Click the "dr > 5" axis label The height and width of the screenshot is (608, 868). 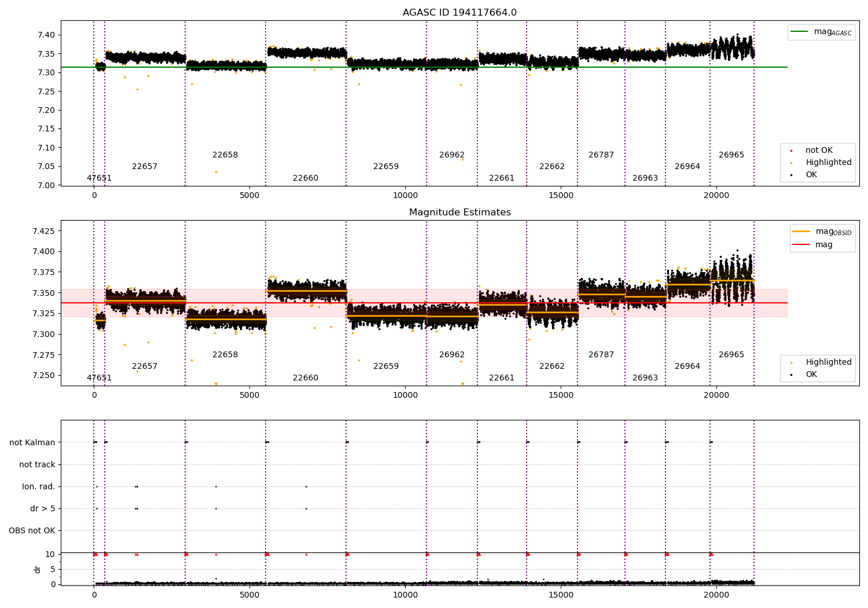(x=43, y=508)
